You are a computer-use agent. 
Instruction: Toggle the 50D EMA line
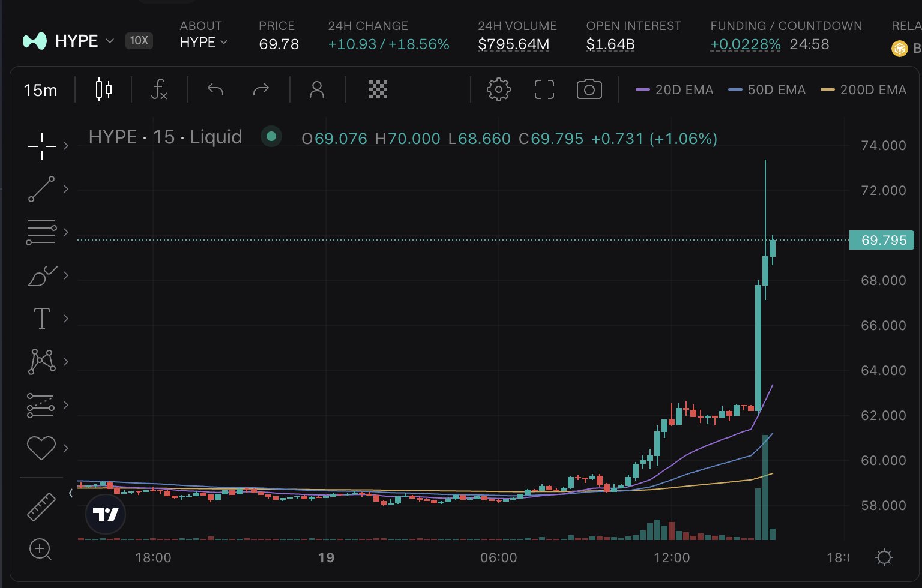point(767,90)
